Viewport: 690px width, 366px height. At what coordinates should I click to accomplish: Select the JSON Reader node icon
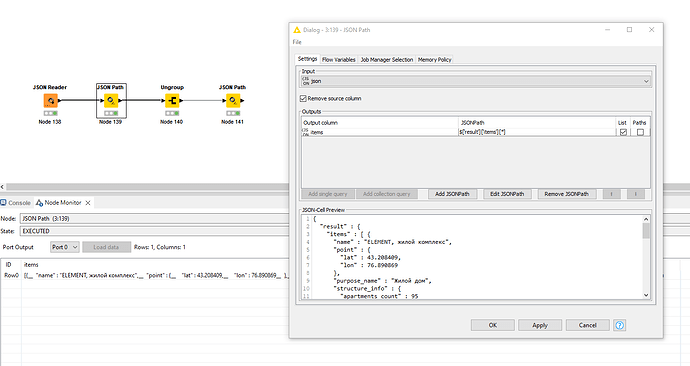(51, 101)
